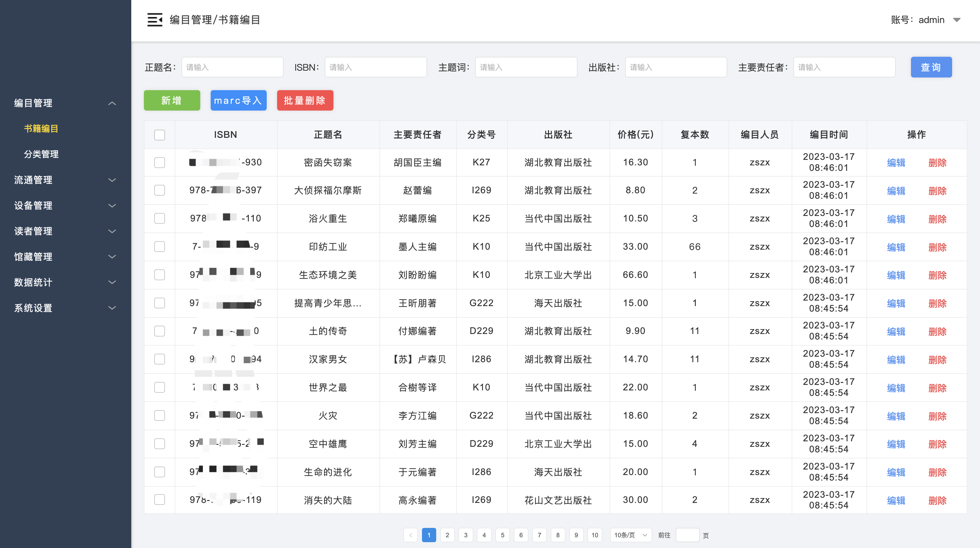Click the 查询 search button
980x548 pixels.
[931, 67]
